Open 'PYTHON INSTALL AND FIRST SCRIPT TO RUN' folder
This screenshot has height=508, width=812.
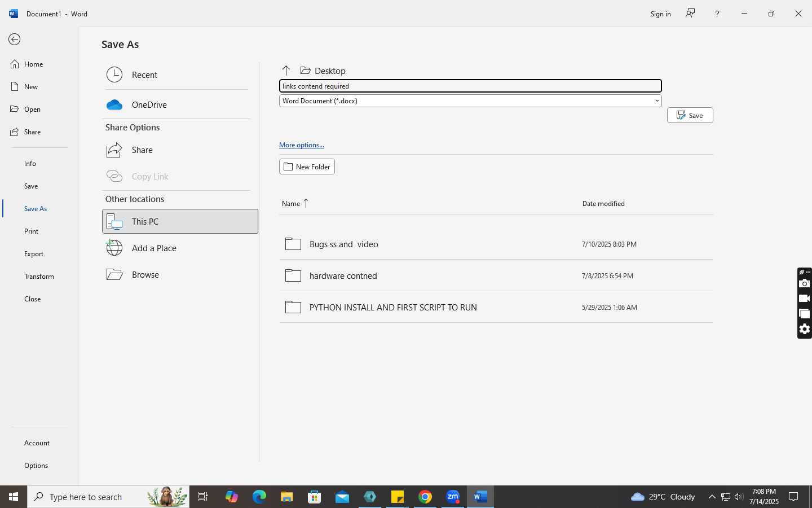[x=496, y=307]
